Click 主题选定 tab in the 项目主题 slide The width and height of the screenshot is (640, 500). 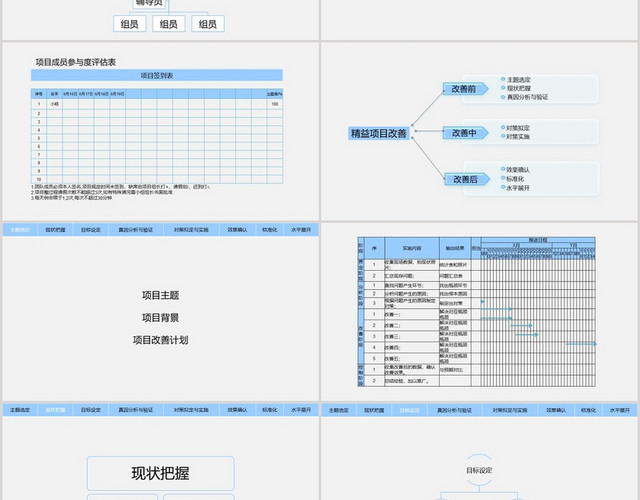point(20,230)
